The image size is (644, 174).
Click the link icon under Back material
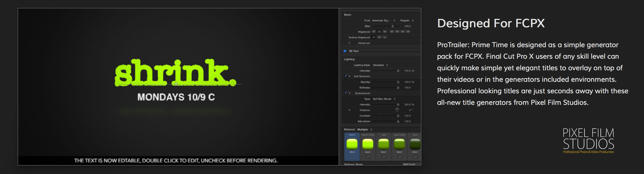(x=415, y=157)
